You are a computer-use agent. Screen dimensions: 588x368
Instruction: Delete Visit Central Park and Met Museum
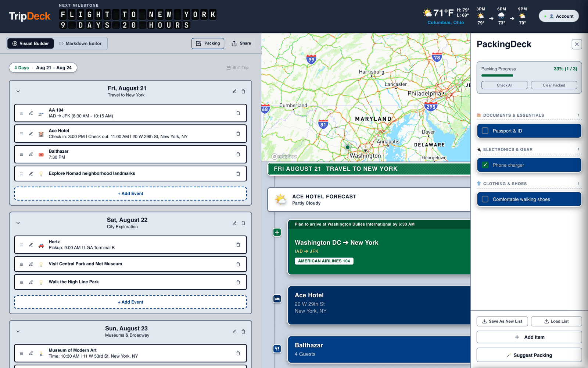[x=238, y=264]
